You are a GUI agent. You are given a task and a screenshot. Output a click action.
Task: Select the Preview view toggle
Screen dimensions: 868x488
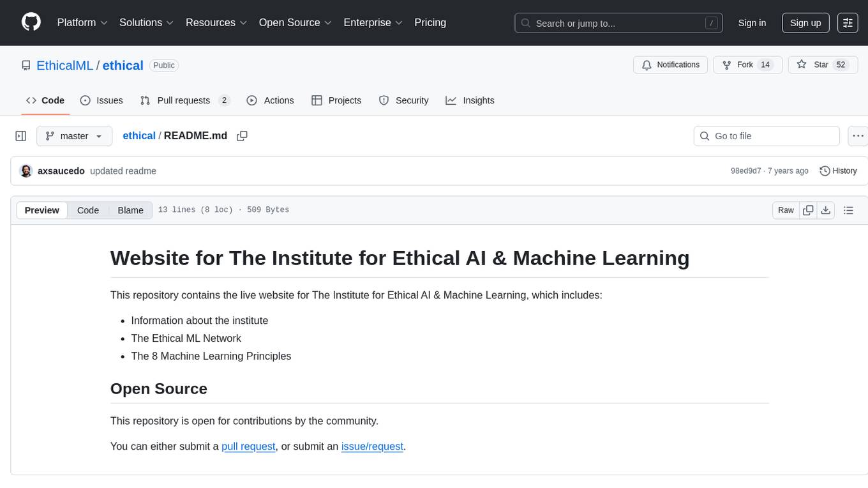tap(42, 210)
